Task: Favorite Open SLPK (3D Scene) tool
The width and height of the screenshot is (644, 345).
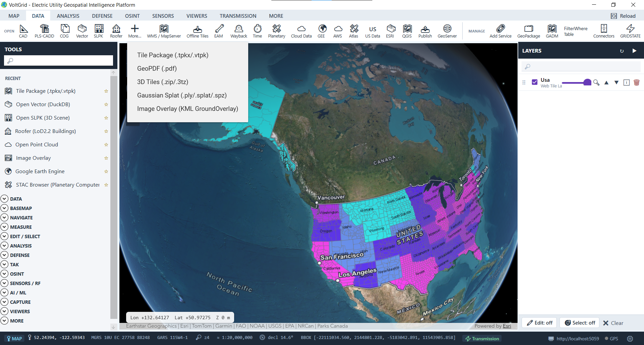Action: click(106, 118)
